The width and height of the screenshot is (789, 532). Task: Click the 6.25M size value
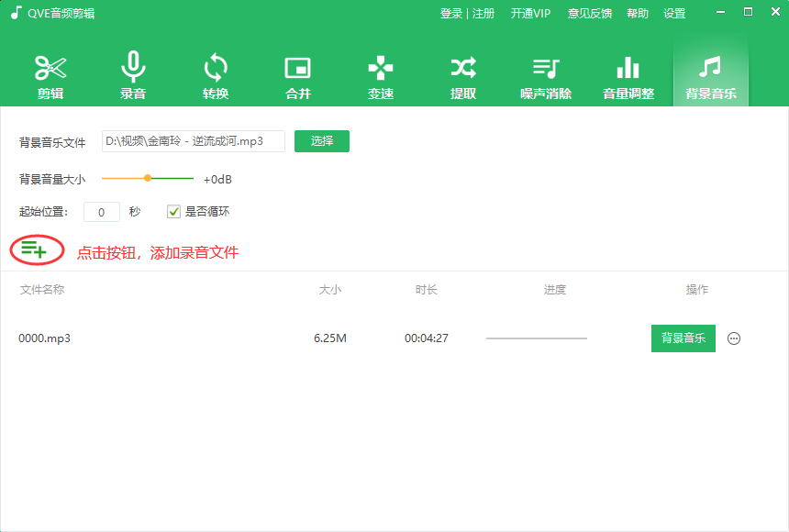[x=330, y=338]
